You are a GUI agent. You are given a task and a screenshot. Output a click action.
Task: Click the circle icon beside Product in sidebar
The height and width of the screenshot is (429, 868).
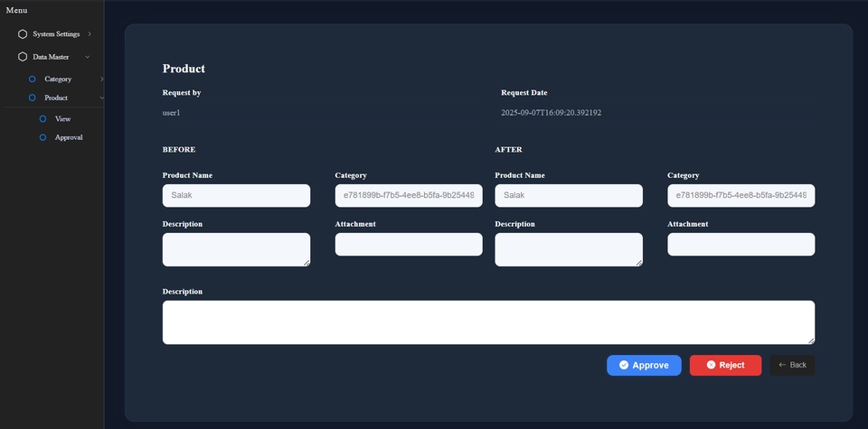click(33, 98)
